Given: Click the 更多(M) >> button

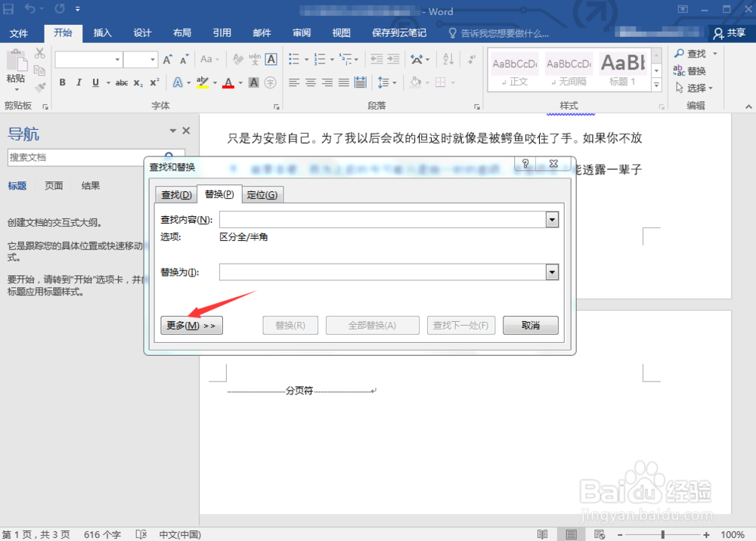Looking at the screenshot, I should (191, 325).
